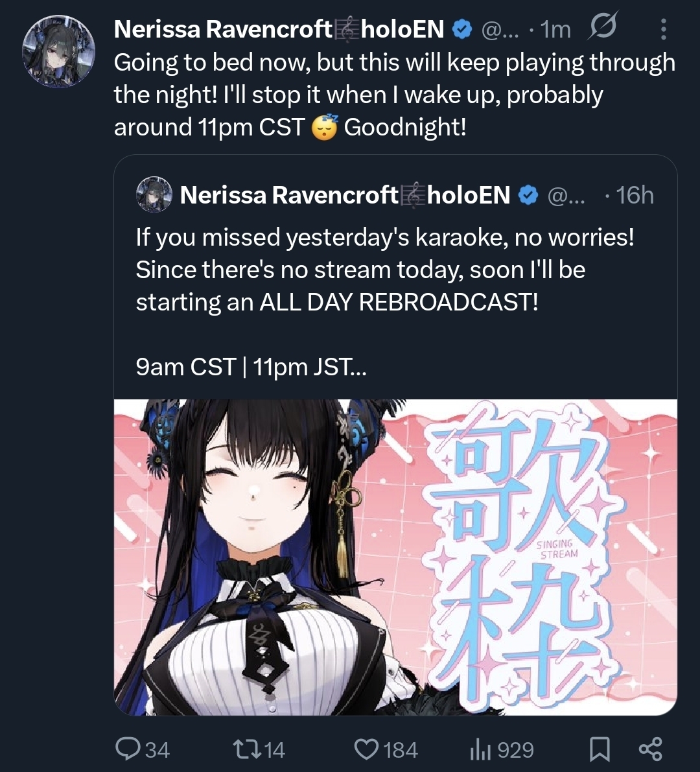Open Nerissa's large profile avatar

58,51
